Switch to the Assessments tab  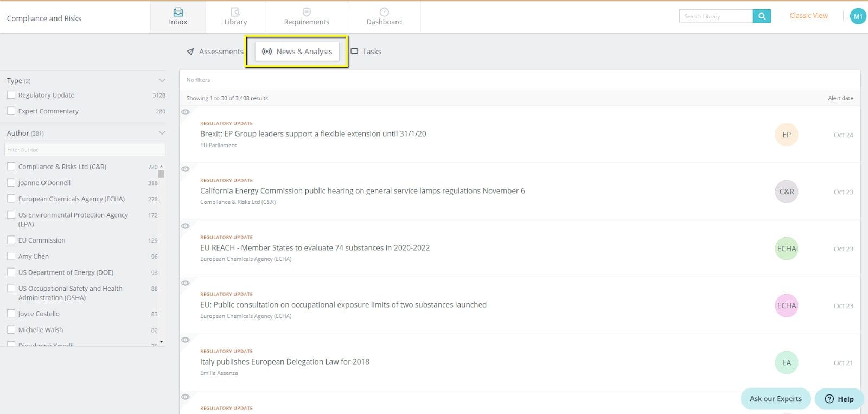215,52
